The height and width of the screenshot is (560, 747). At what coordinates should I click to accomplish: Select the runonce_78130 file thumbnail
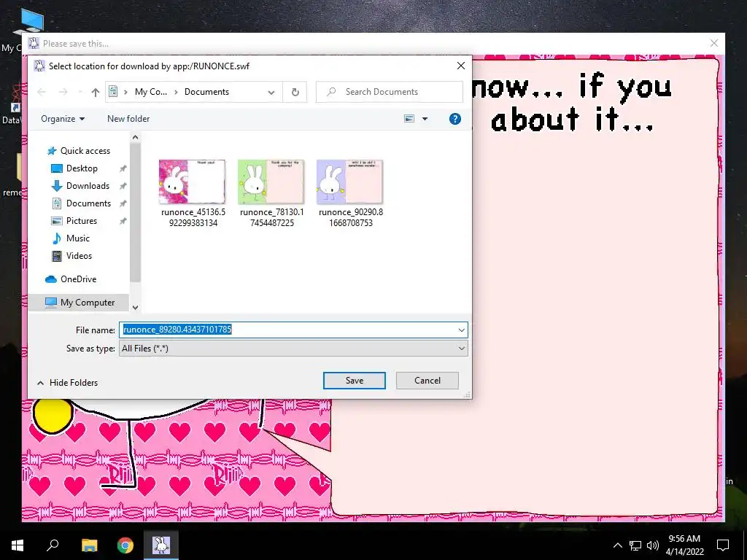point(271,182)
